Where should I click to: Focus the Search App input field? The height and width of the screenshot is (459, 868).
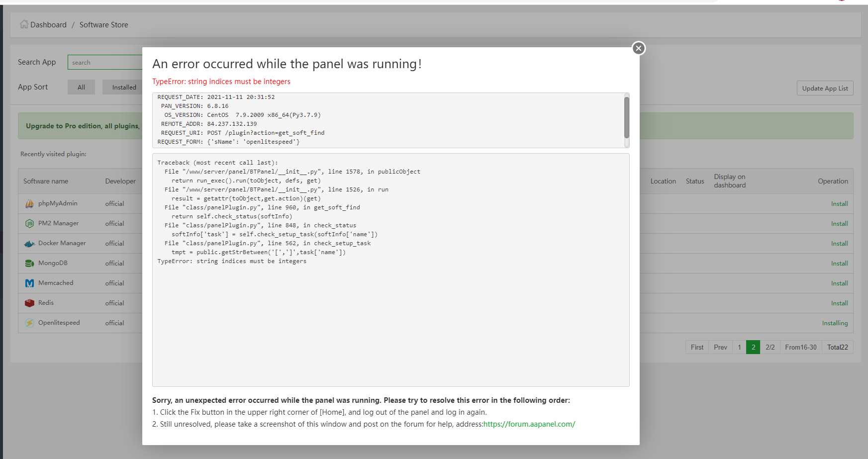point(105,62)
